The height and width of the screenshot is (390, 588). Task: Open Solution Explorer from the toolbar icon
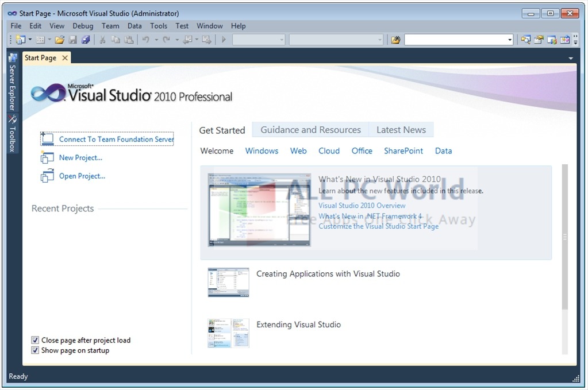[526, 39]
